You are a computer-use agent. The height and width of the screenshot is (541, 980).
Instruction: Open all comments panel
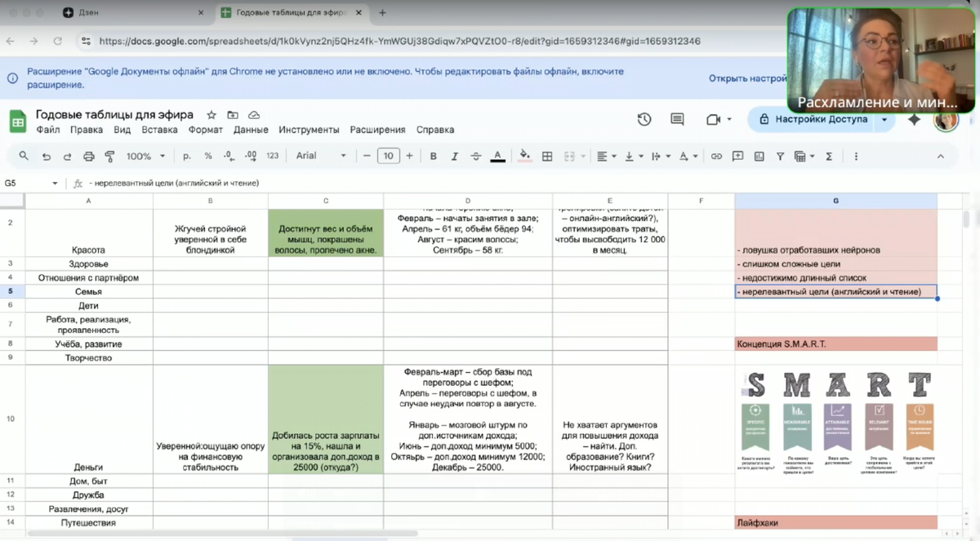[677, 119]
